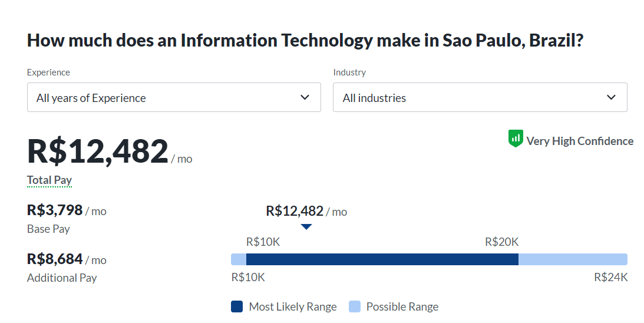Click the dark blue most likely range bar
The width and height of the screenshot is (644, 323).
point(382,259)
